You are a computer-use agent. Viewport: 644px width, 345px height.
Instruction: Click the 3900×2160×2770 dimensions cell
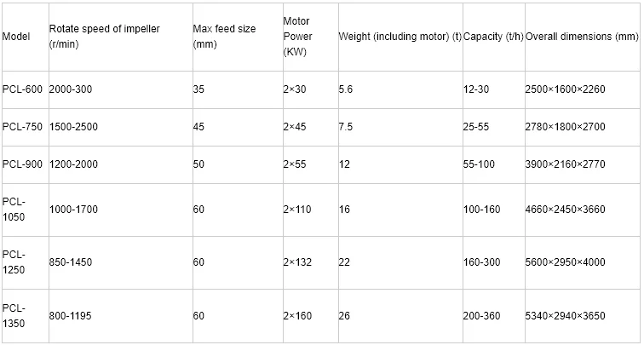[x=583, y=164]
